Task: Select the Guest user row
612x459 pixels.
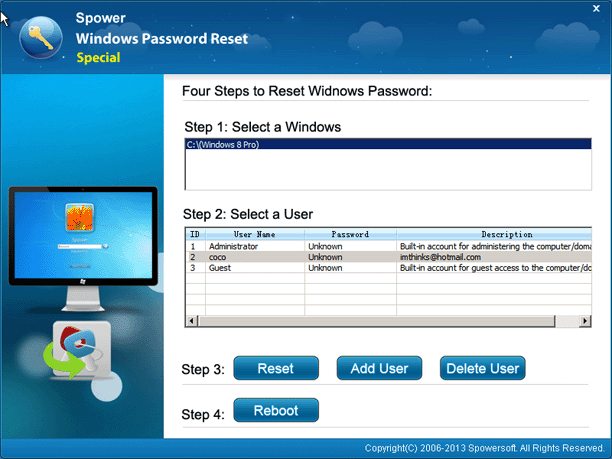Action: tap(389, 268)
